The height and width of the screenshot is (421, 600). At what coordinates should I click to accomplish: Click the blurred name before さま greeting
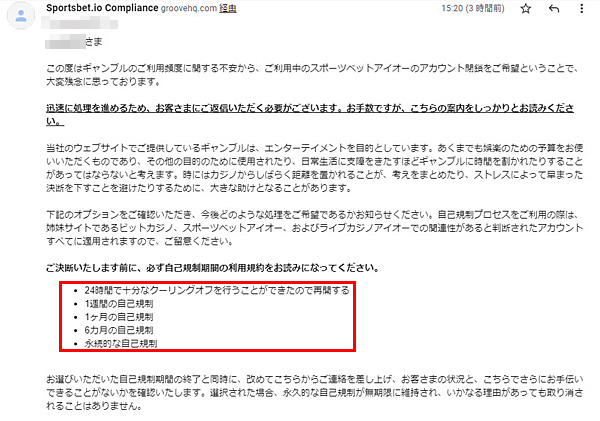pos(65,42)
